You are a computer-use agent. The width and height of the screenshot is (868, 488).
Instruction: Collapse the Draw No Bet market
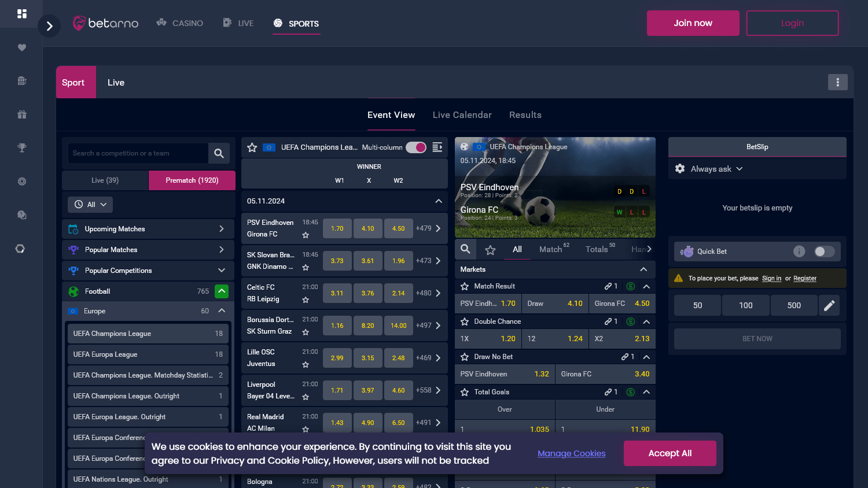coord(646,357)
